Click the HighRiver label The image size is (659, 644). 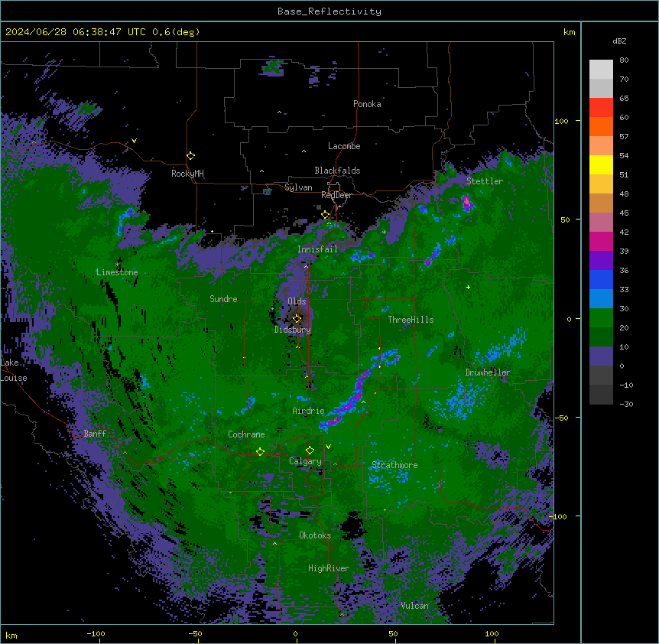(329, 568)
